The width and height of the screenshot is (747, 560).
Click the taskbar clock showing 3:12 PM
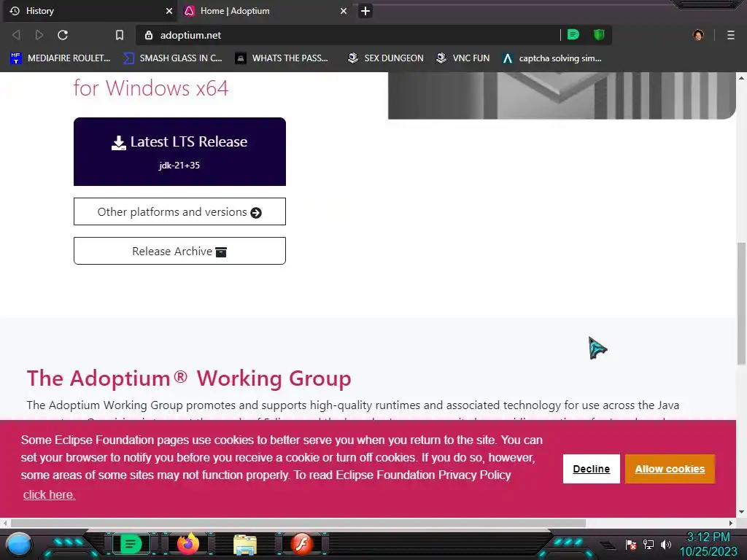click(708, 544)
